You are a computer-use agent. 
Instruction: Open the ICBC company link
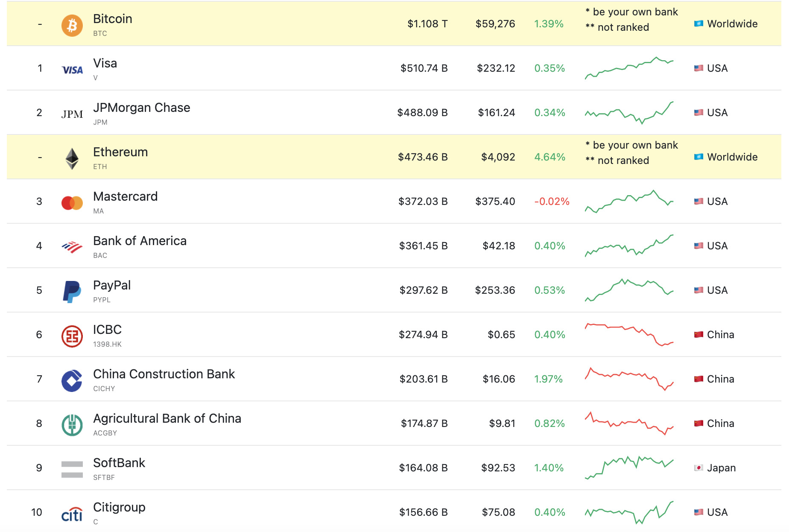(x=108, y=330)
